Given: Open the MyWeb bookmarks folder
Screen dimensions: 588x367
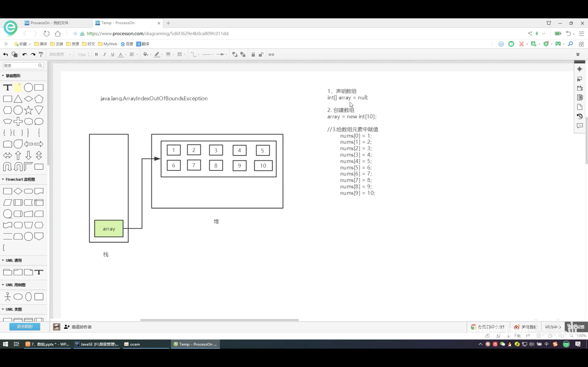Looking at the screenshot, I should 108,44.
